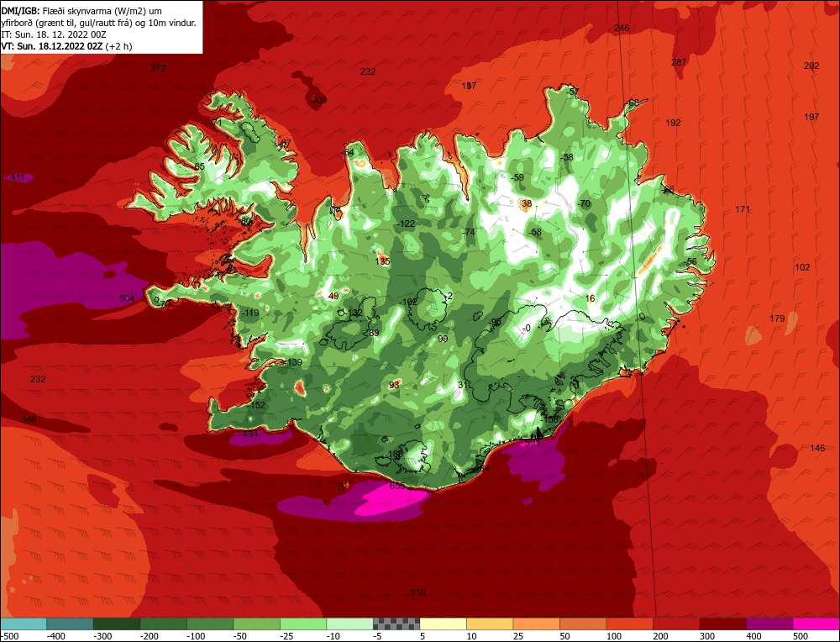Image resolution: width=840 pixels, height=642 pixels.
Task: Click the flux value 246 near the top
Action: [622, 28]
